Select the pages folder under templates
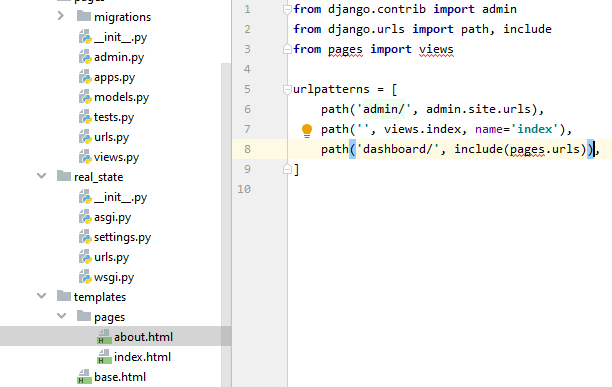 coord(109,317)
